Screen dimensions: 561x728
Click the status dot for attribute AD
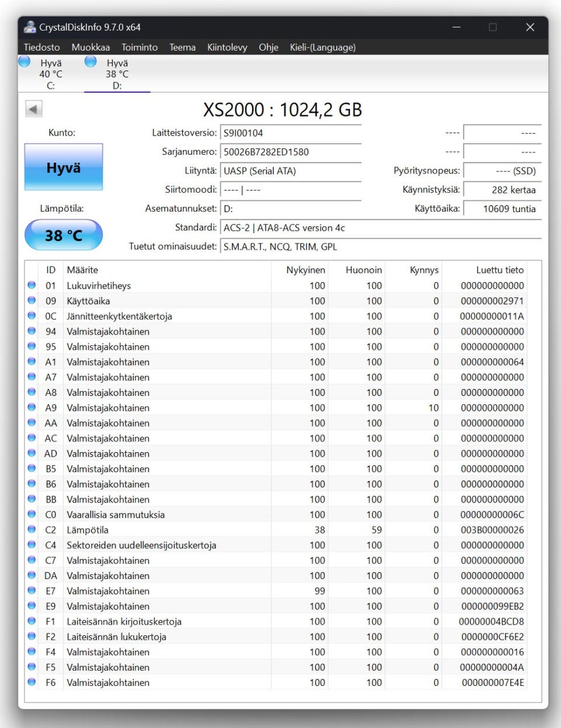click(x=32, y=453)
